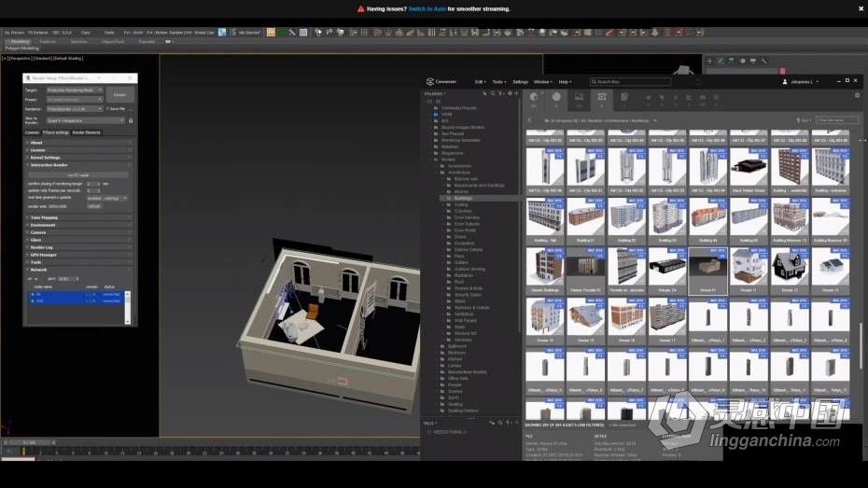Click the pink object color swatch in command panel

[x=783, y=71]
